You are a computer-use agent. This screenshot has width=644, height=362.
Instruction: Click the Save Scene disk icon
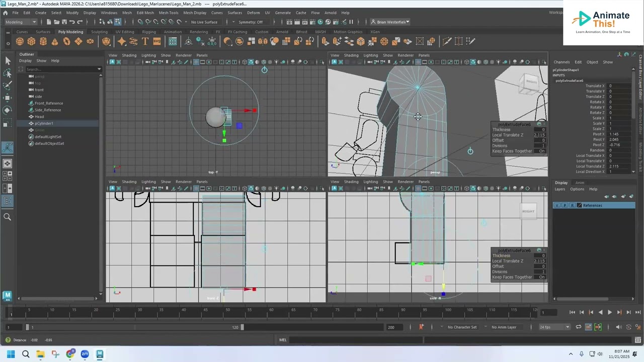tap(64, 22)
